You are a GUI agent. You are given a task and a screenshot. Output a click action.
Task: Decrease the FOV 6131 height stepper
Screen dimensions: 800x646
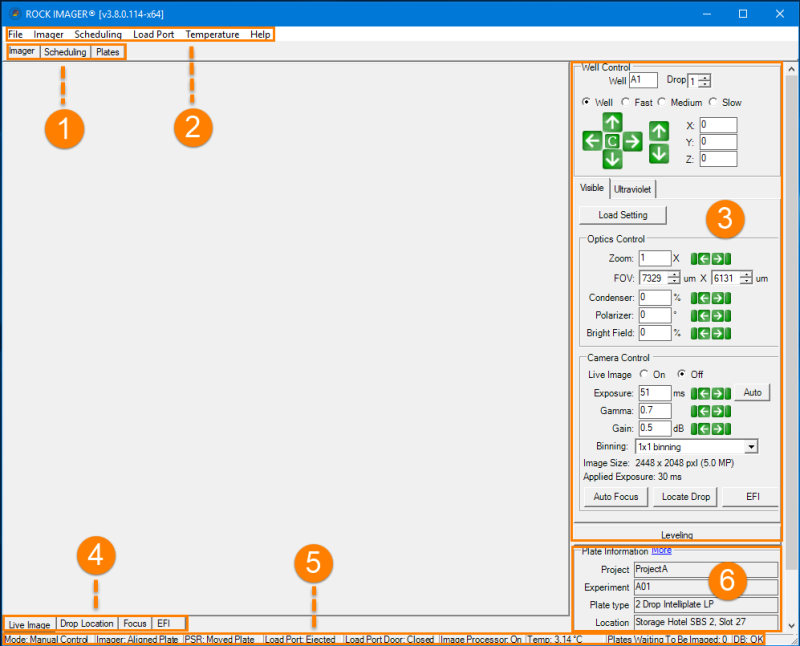click(x=746, y=281)
